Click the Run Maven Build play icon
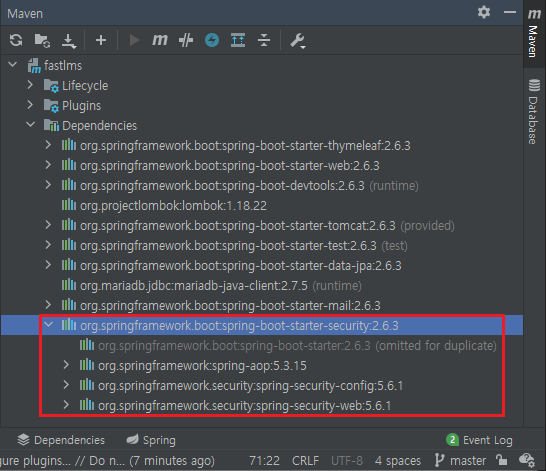Image resolution: width=546 pixels, height=471 pixels. [134, 40]
